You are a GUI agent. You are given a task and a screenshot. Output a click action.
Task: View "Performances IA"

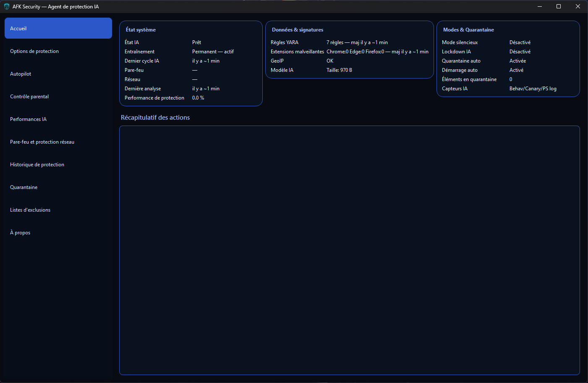click(28, 119)
